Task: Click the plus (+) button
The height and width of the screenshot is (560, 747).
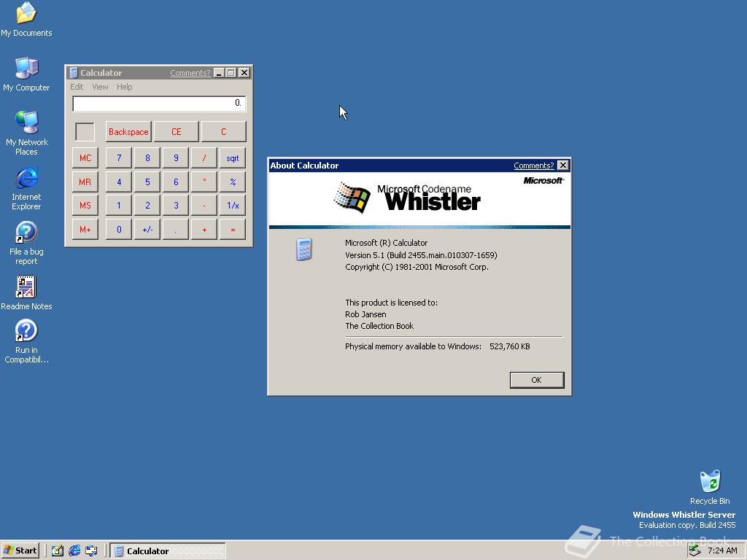Action: click(x=204, y=230)
